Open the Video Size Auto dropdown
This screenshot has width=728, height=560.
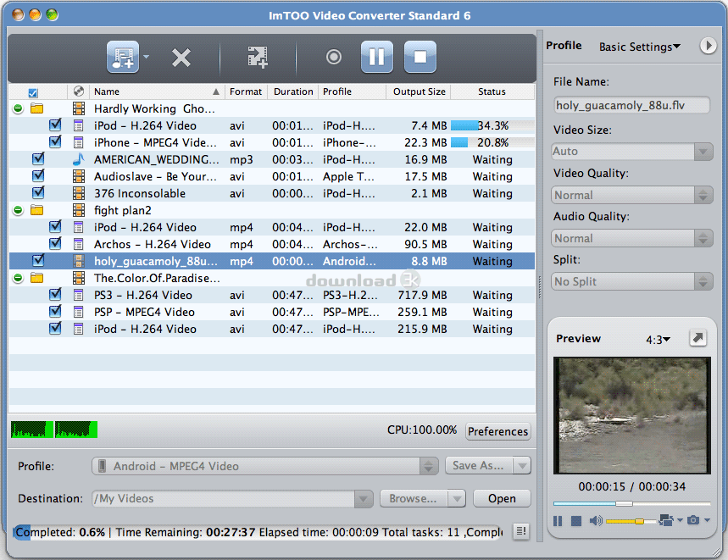tap(631, 152)
